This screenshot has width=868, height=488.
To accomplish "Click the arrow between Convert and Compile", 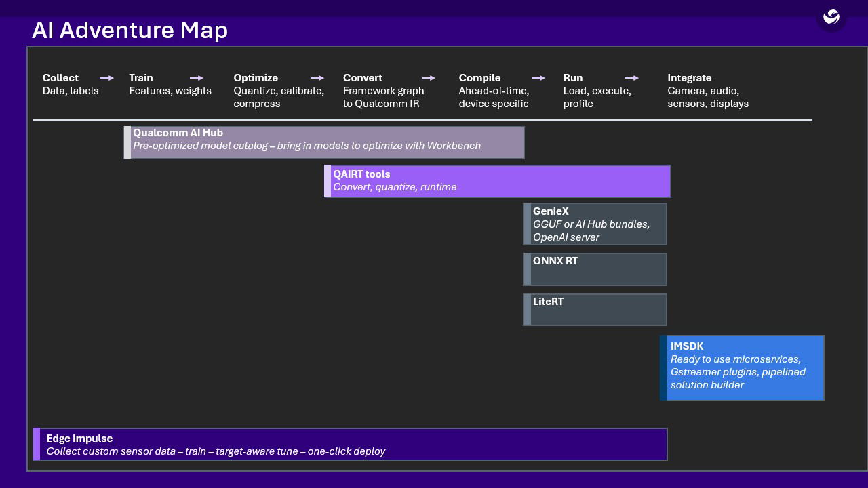I will pos(429,78).
